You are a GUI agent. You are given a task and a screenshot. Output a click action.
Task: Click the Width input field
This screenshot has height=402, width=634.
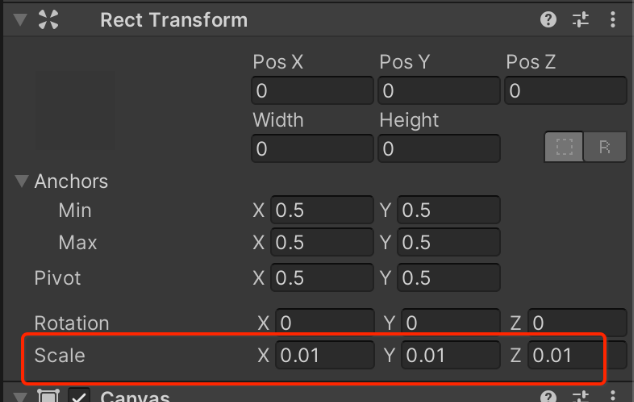[x=311, y=149]
